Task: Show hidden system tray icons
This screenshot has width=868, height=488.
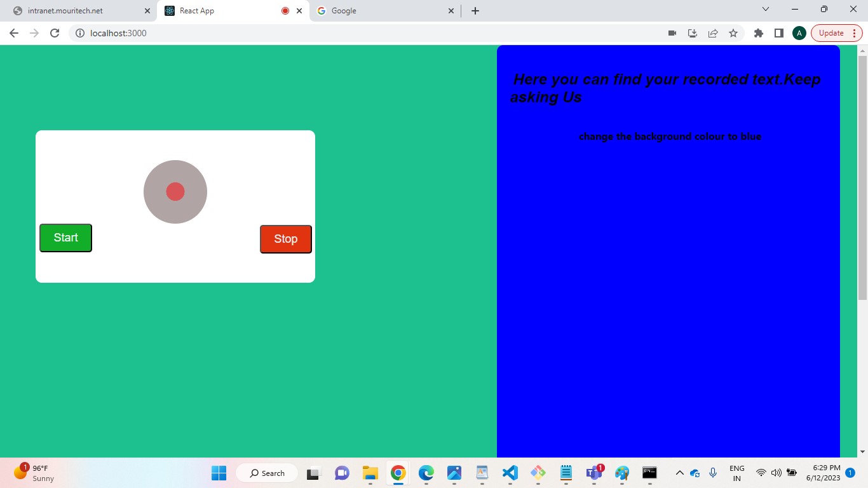Action: [679, 473]
